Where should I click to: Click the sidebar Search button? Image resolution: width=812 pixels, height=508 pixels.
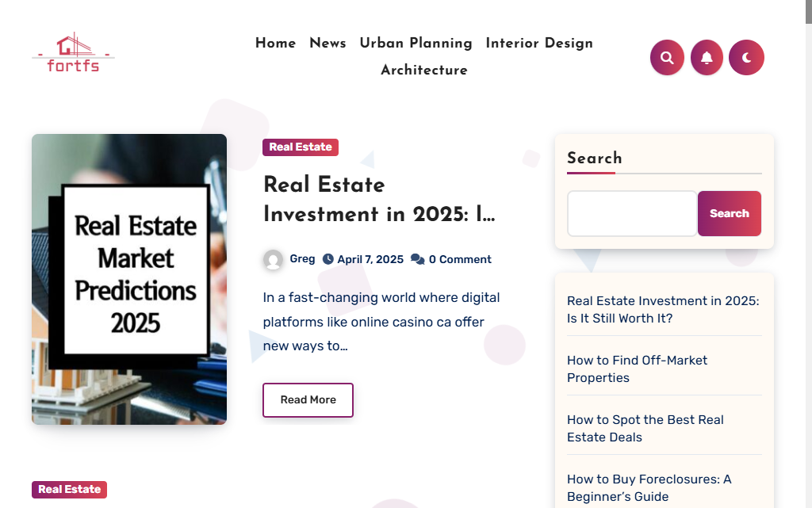pos(729,213)
